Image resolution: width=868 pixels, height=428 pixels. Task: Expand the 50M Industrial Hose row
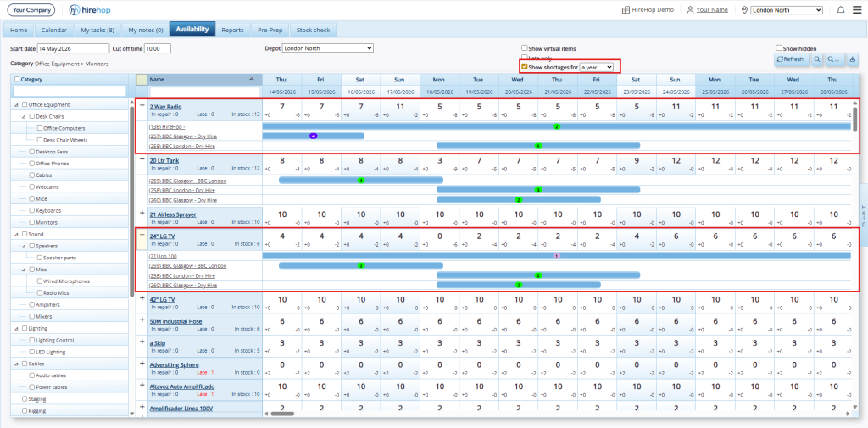click(142, 320)
